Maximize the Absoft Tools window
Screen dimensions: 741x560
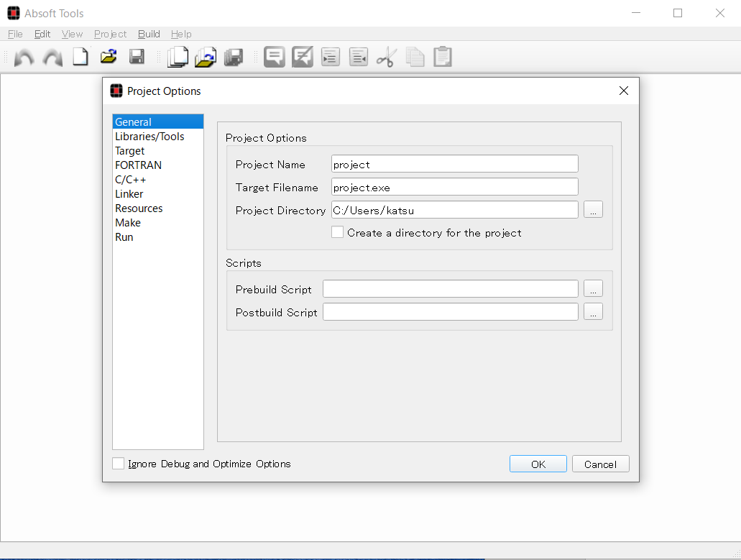pyautogui.click(x=678, y=13)
